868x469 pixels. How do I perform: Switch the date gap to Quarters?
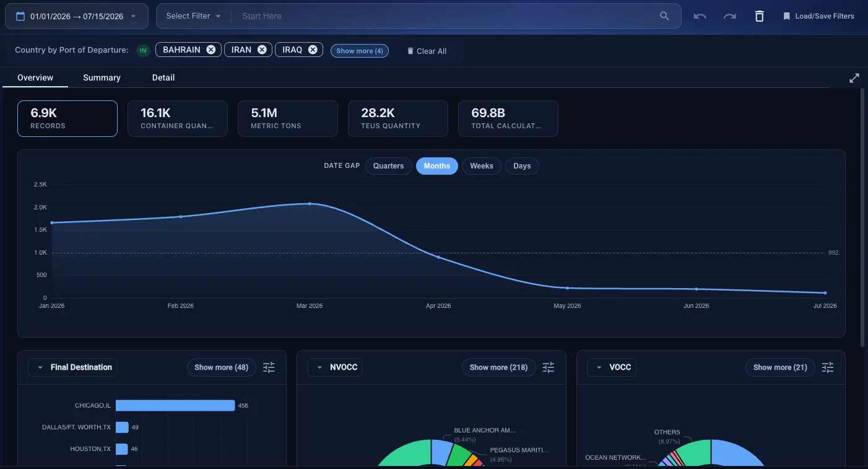click(x=388, y=166)
